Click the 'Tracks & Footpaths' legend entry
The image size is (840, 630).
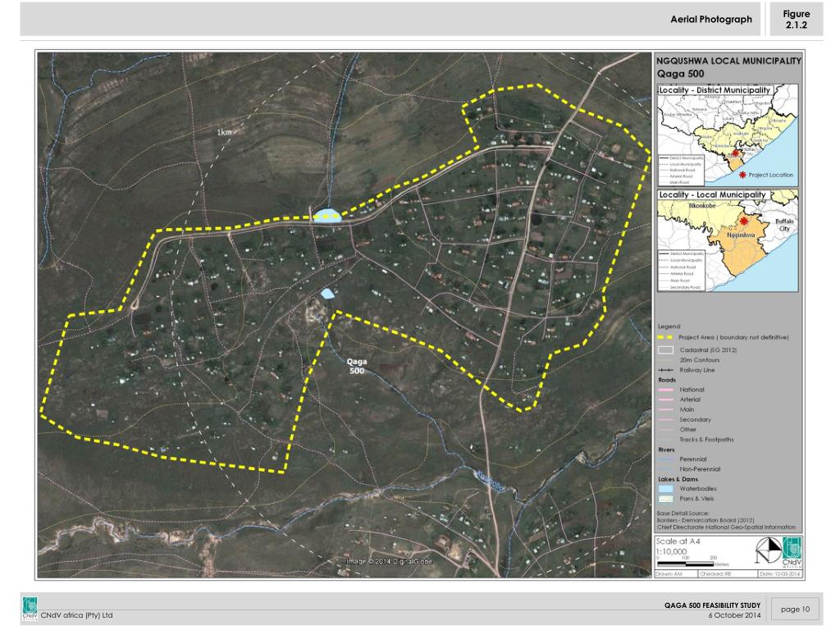pos(706,440)
